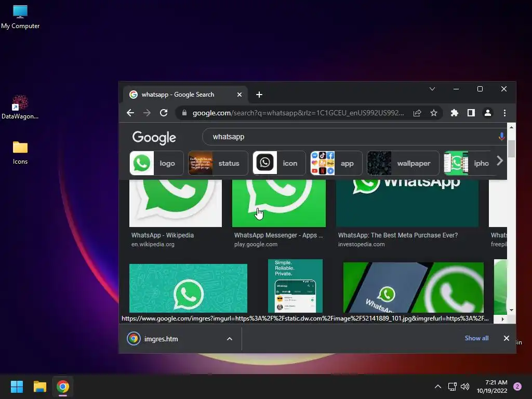The height and width of the screenshot is (399, 532).
Task: Expand the hidden system tray icons
Action: click(x=438, y=387)
